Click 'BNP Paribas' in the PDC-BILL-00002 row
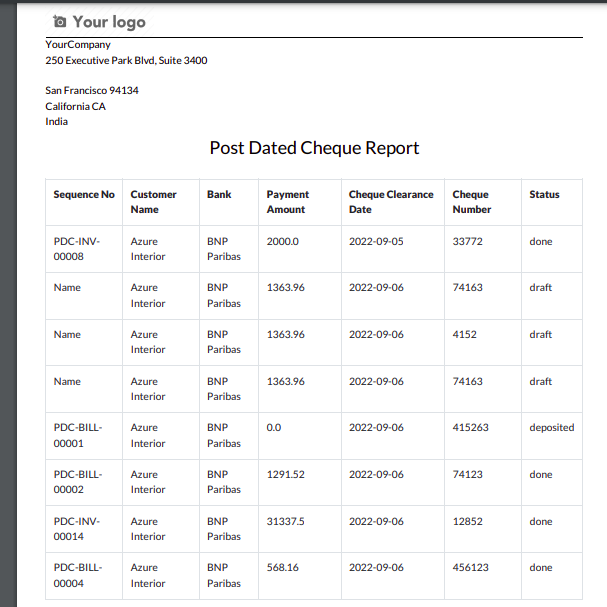 224,482
